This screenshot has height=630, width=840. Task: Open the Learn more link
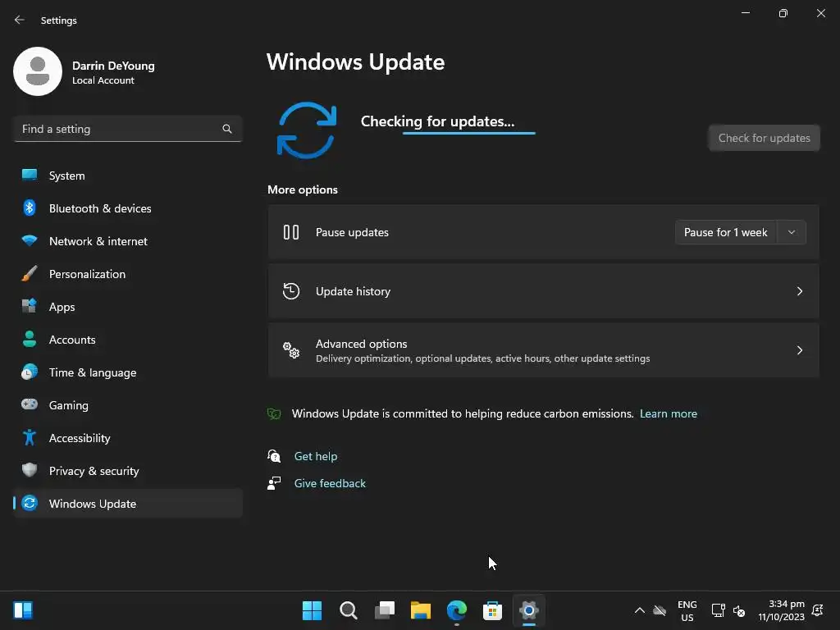[x=668, y=413]
